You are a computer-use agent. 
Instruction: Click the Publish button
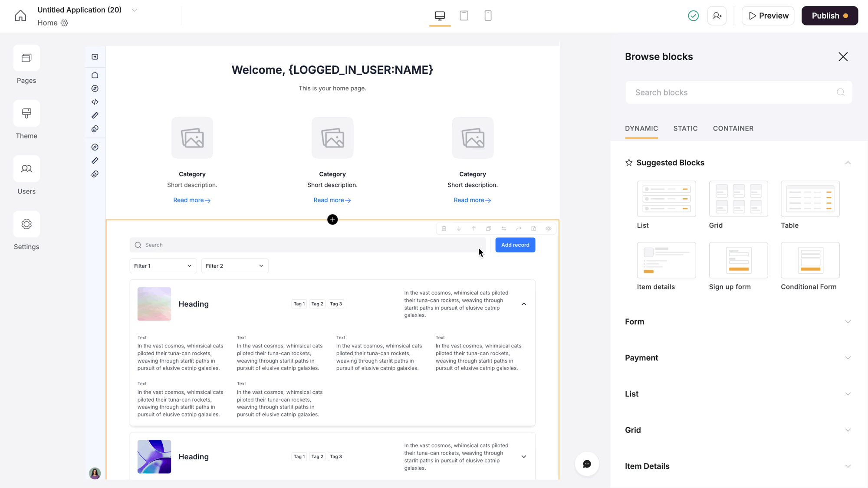click(829, 16)
